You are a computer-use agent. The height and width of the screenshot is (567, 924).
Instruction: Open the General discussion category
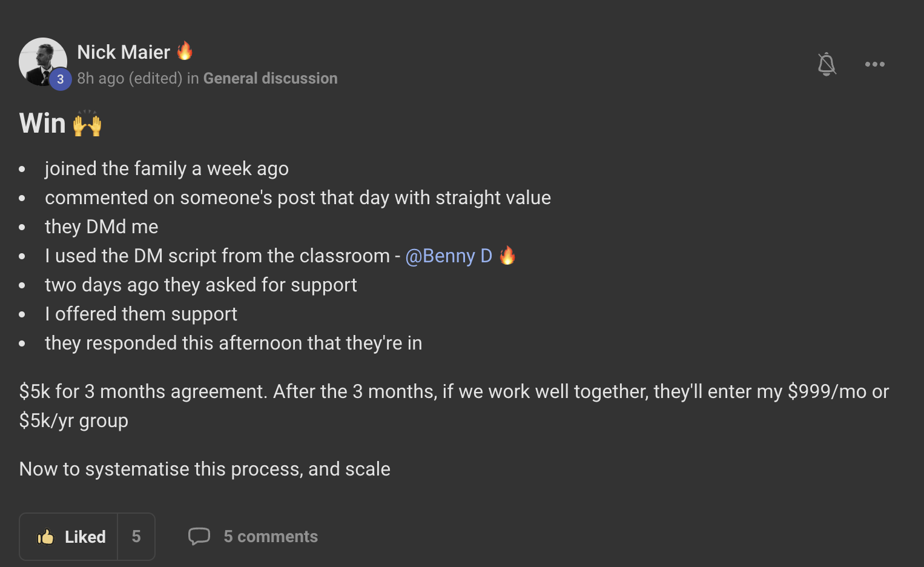coord(270,78)
